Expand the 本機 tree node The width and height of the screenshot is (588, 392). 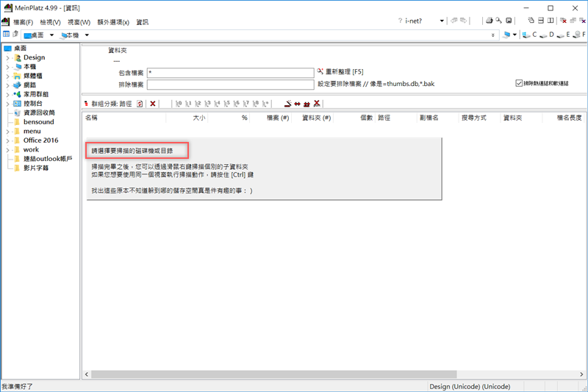click(x=7, y=67)
